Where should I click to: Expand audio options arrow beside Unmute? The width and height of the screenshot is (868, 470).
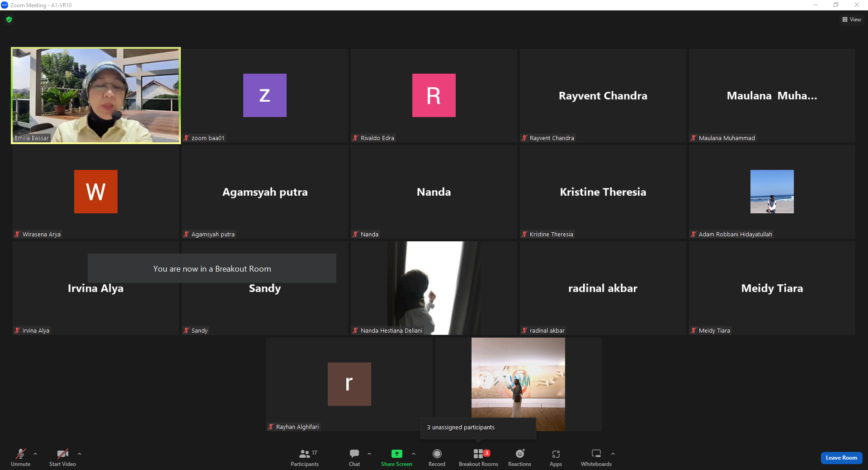[35, 453]
